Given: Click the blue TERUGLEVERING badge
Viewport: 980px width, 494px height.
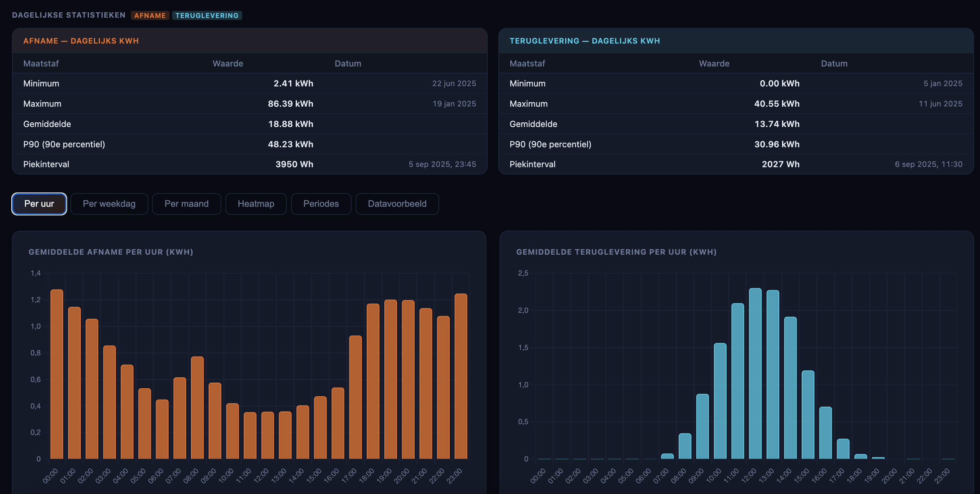Looking at the screenshot, I should coord(207,16).
